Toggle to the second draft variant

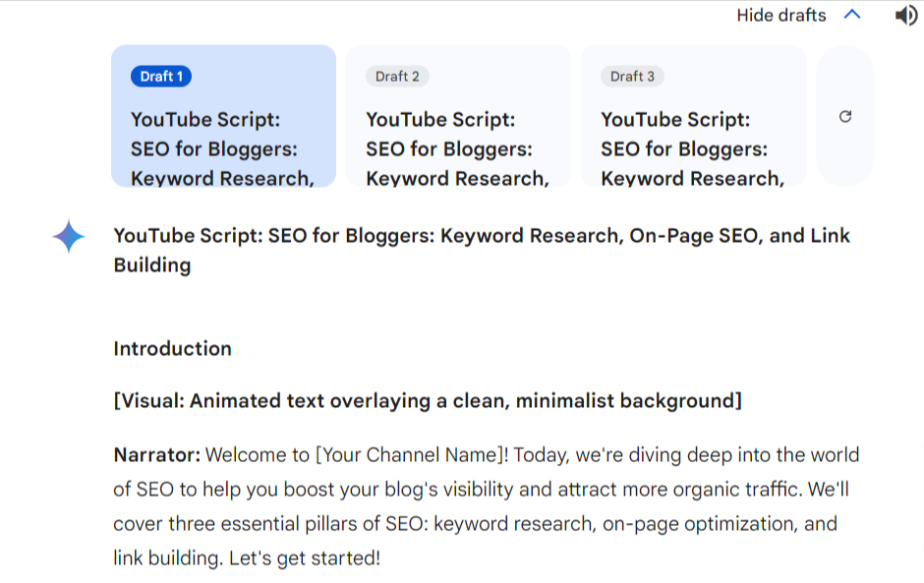[458, 118]
